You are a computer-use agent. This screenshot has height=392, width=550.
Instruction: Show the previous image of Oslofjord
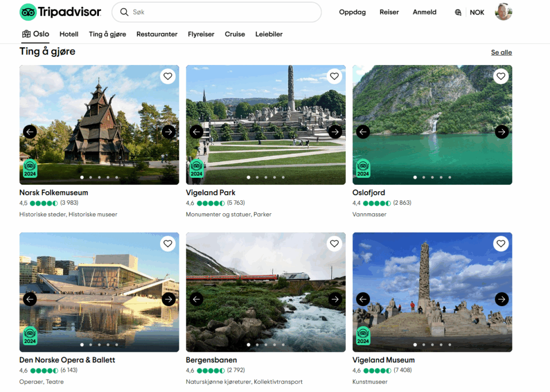click(363, 132)
